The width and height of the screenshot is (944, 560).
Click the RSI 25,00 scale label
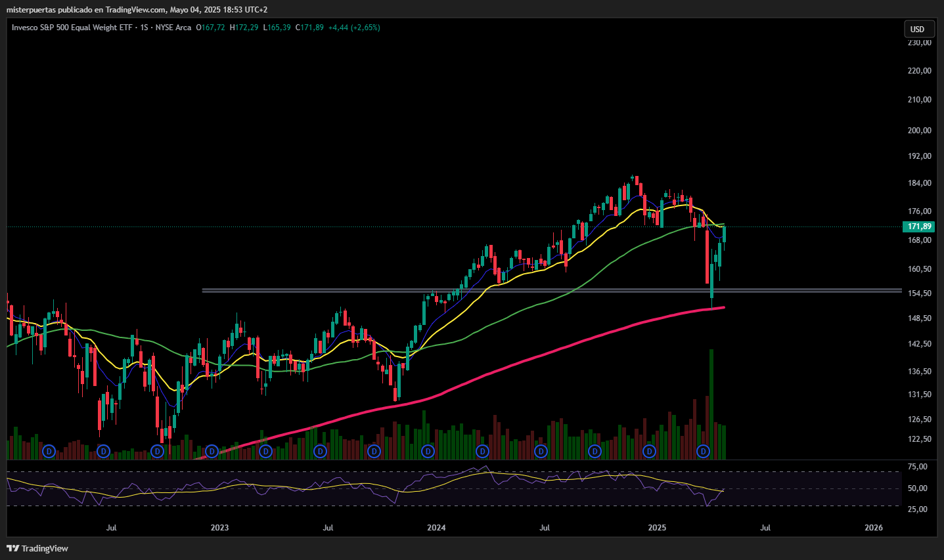tap(917, 509)
